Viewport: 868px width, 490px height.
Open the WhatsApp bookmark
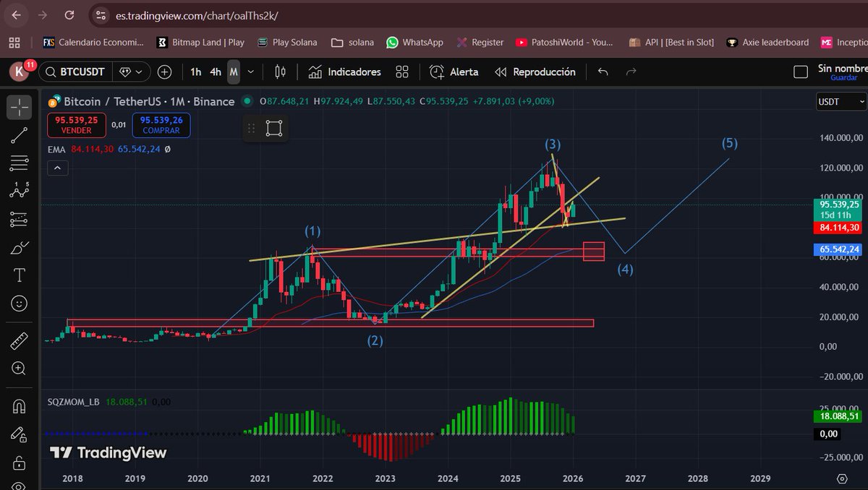pos(414,42)
